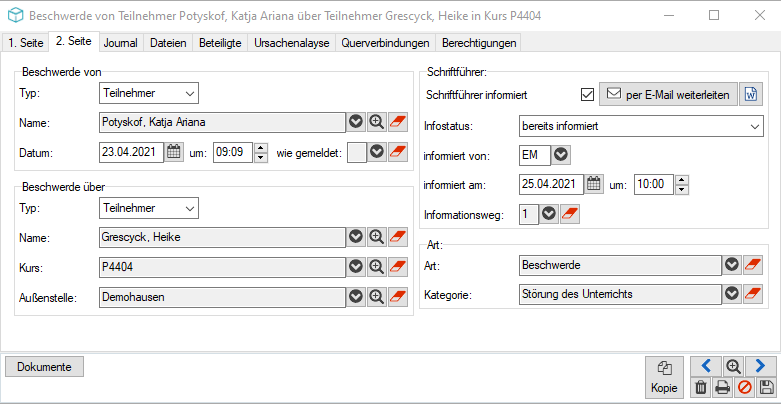Open magnifier search for Außenstelle Demohausen
The height and width of the screenshot is (404, 781).
point(377,297)
